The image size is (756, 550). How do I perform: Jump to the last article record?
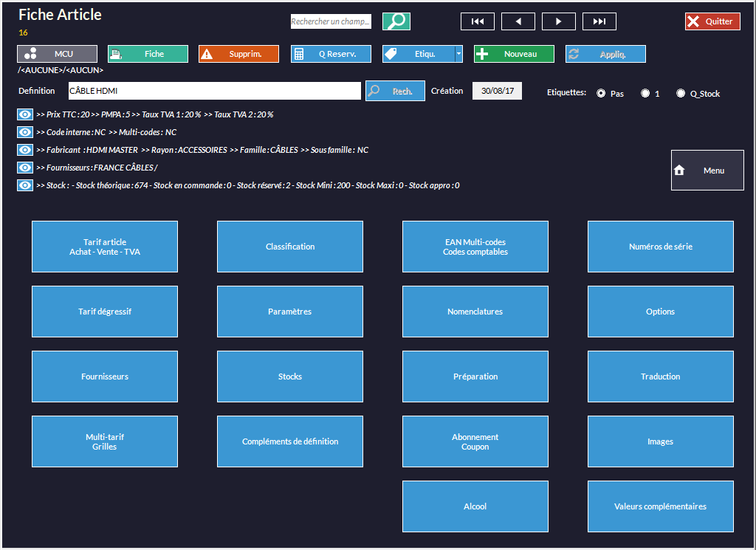tap(599, 21)
